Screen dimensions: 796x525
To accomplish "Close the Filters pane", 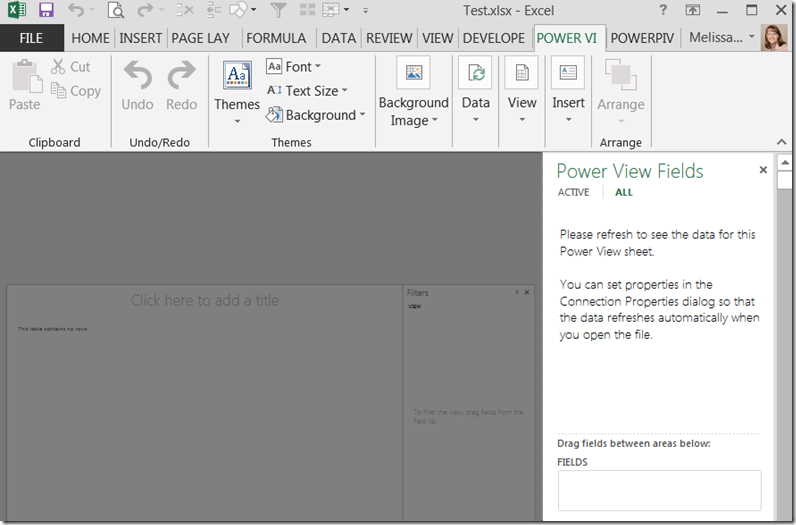I will (x=527, y=292).
